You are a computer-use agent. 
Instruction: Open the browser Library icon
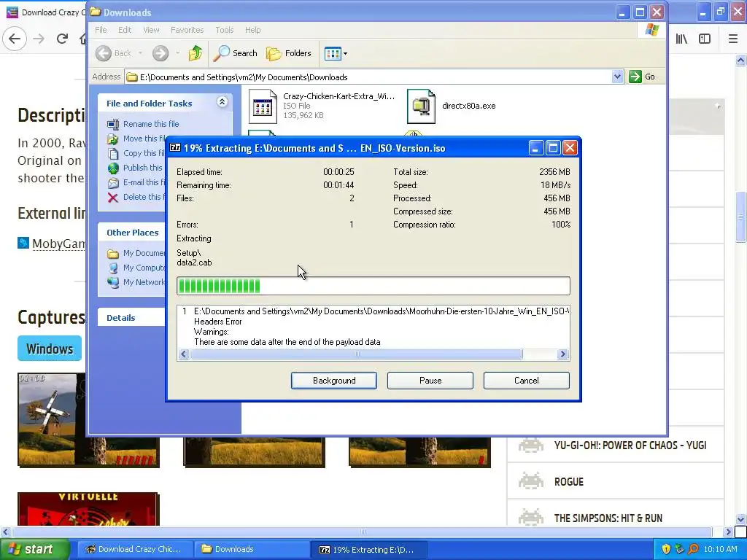(681, 39)
